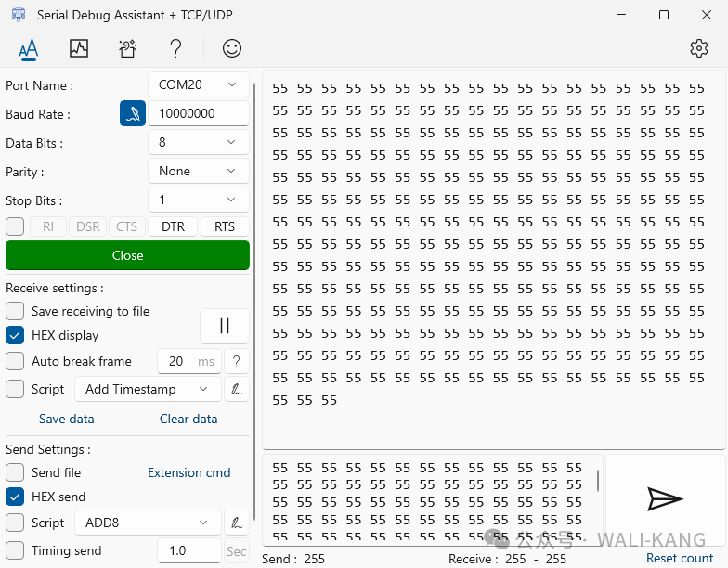Click the app logo in title bar
The image size is (728, 568).
pyautogui.click(x=19, y=15)
